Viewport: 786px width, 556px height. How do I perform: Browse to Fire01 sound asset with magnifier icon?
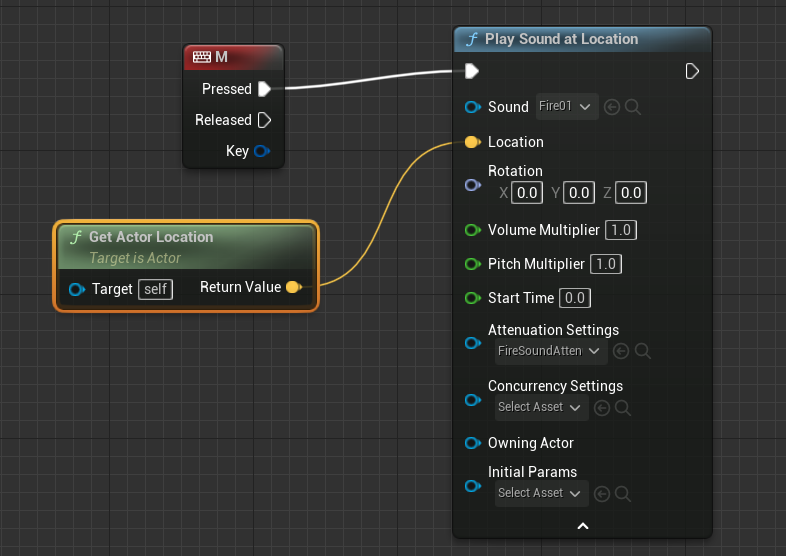click(x=633, y=106)
